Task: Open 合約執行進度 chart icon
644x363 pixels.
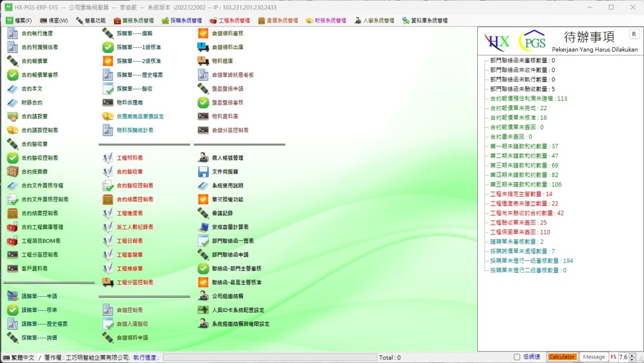Action: (13, 33)
